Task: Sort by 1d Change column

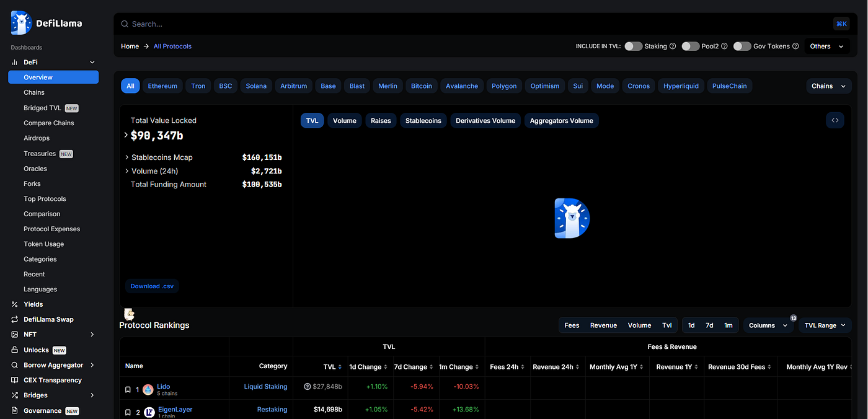Action: [386, 368]
